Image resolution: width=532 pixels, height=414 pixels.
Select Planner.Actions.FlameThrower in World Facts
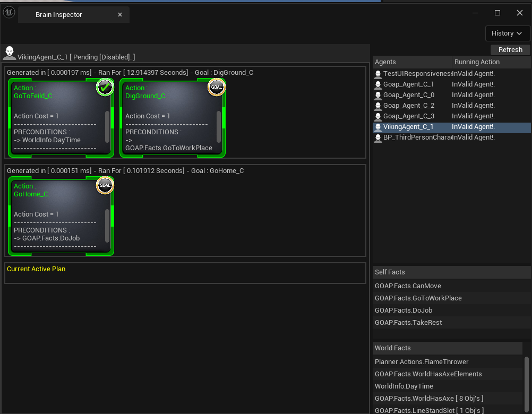[448, 362]
